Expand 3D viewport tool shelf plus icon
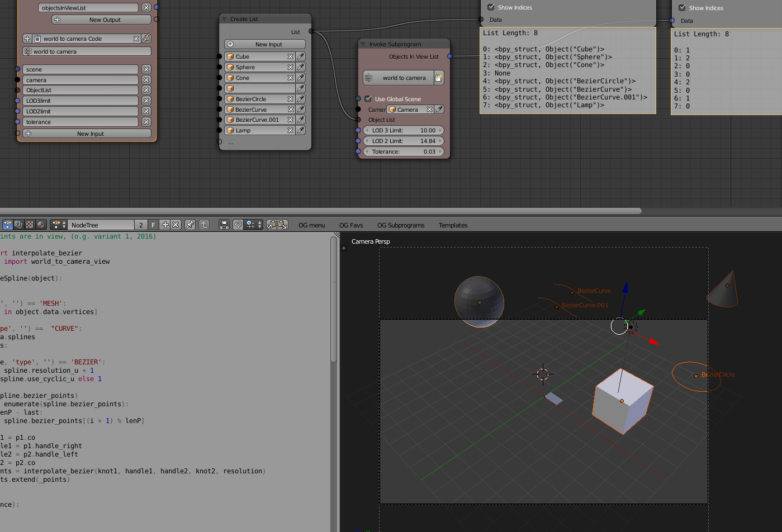Screen dimensions: 782x532 click(344, 248)
